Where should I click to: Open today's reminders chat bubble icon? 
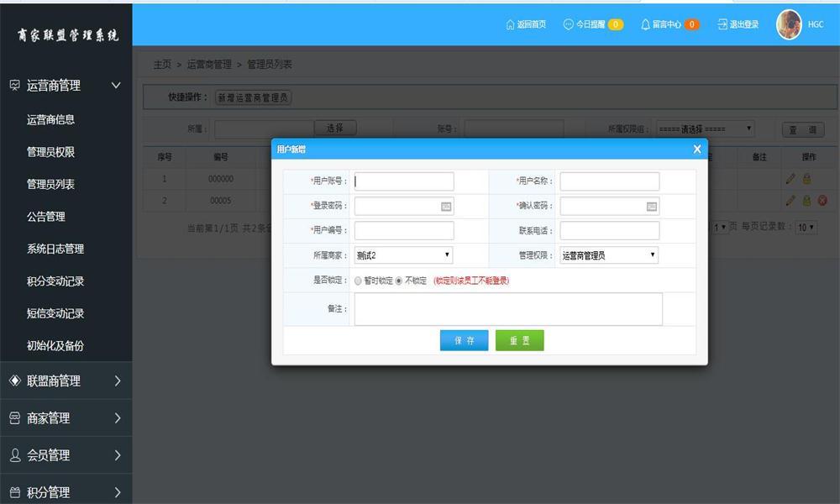click(568, 24)
